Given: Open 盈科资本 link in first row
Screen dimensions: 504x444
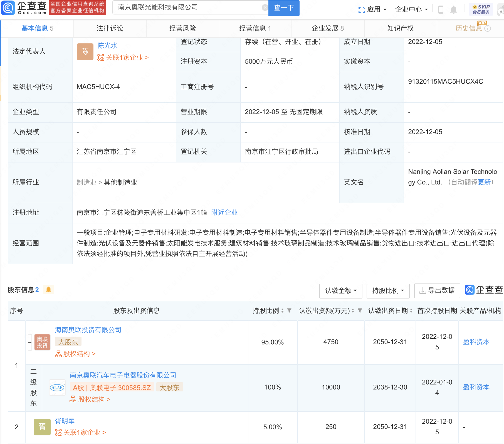Looking at the screenshot, I should pos(476,342).
